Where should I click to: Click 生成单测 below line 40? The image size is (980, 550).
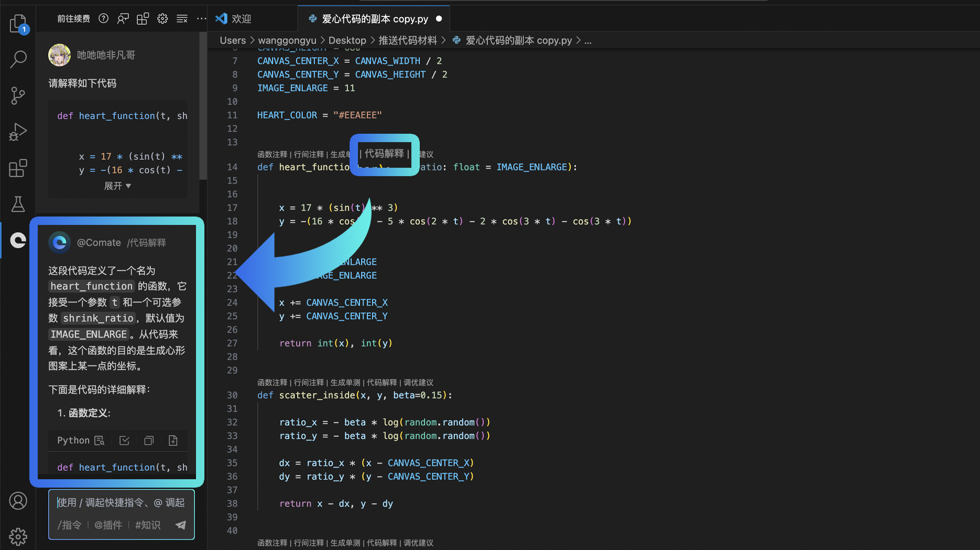click(x=345, y=543)
